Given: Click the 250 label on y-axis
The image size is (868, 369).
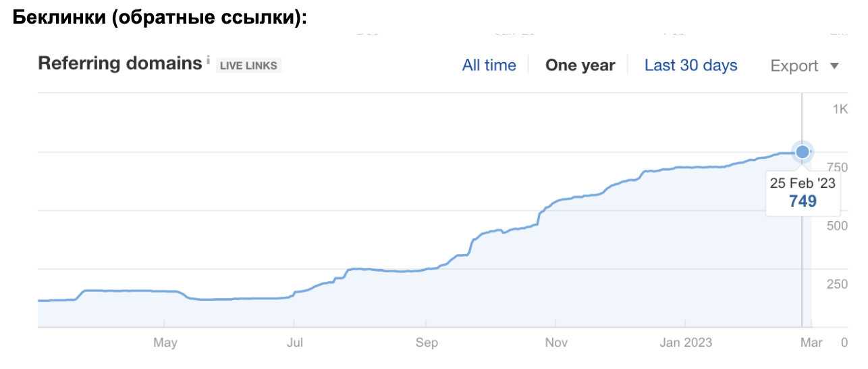Looking at the screenshot, I should tap(837, 284).
